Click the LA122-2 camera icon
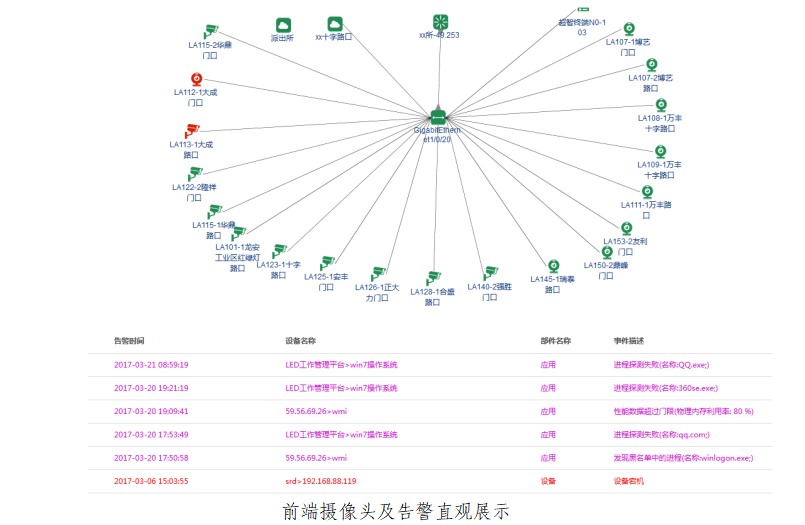Screen dimensions: 805x525 tap(195, 174)
